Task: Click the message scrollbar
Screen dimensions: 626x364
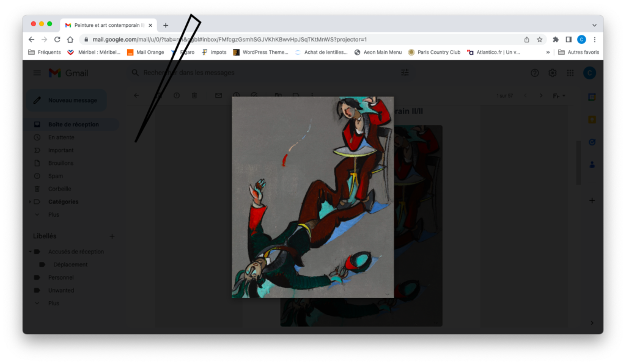Action: tap(578, 162)
